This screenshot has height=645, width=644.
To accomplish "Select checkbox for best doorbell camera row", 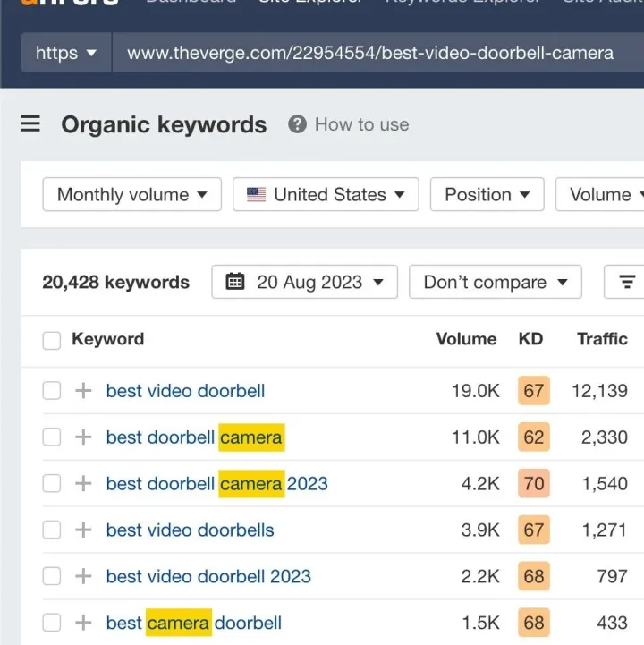I will point(52,437).
